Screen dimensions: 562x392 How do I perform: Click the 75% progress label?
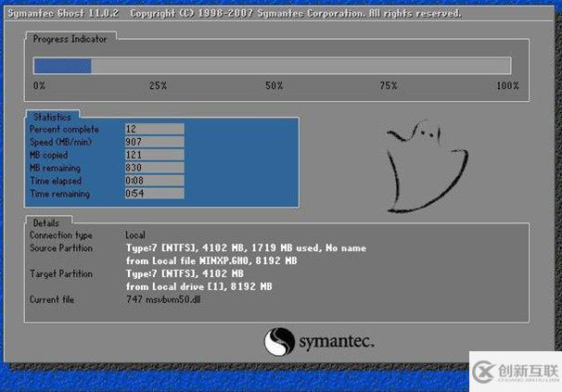[389, 85]
